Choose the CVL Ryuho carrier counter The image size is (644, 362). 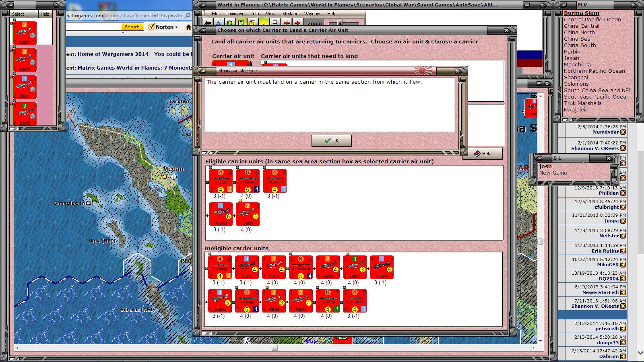tap(275, 181)
